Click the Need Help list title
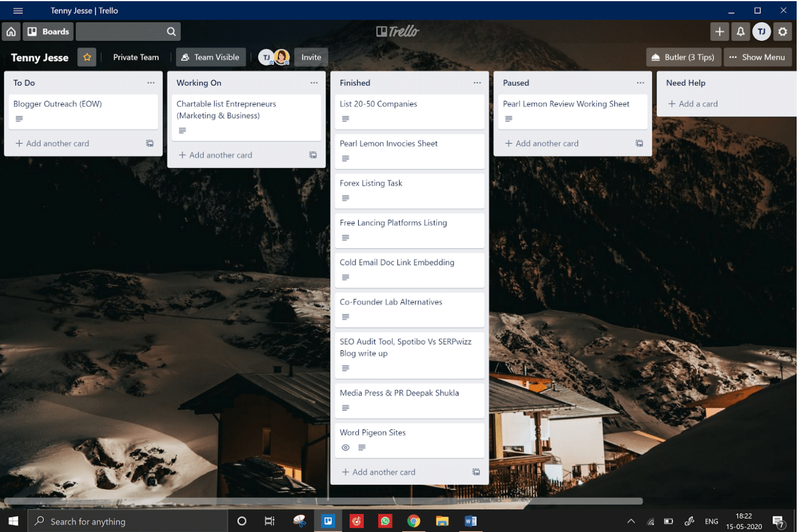The width and height of the screenshot is (799, 532). (x=686, y=83)
